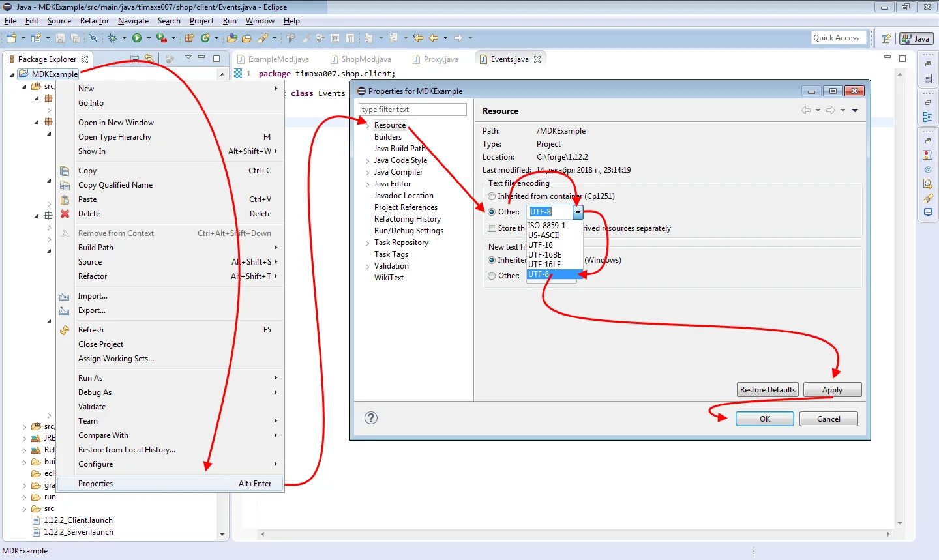Click the back arrow in Properties dialog header
The image size is (939, 560).
806,110
